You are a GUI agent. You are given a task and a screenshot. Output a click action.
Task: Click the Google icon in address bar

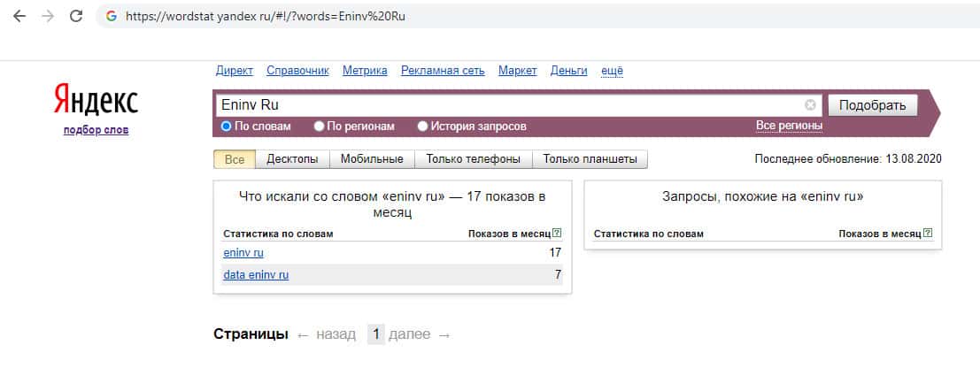click(111, 16)
